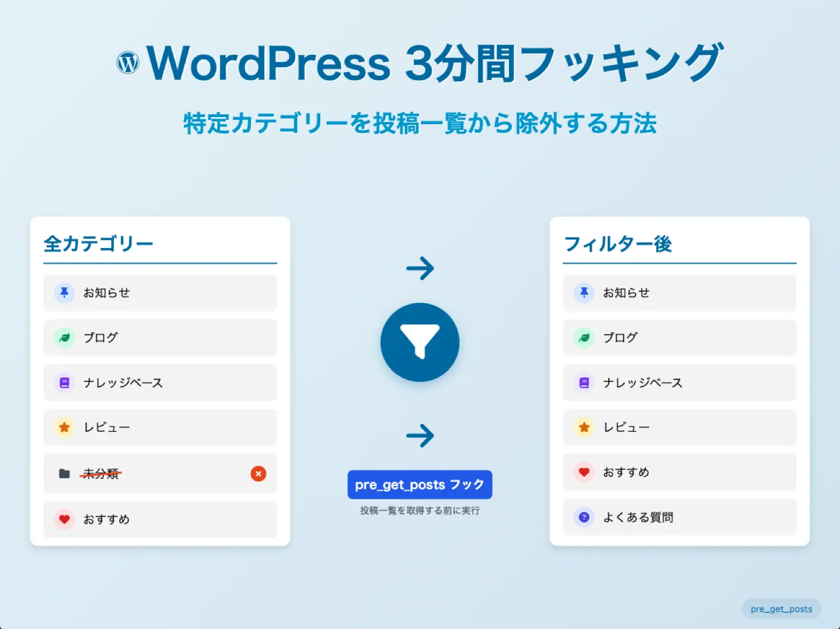Screen dimensions: 840x629
Task: Select the おすすめ label in the フィルター後 card
Action: point(626,472)
